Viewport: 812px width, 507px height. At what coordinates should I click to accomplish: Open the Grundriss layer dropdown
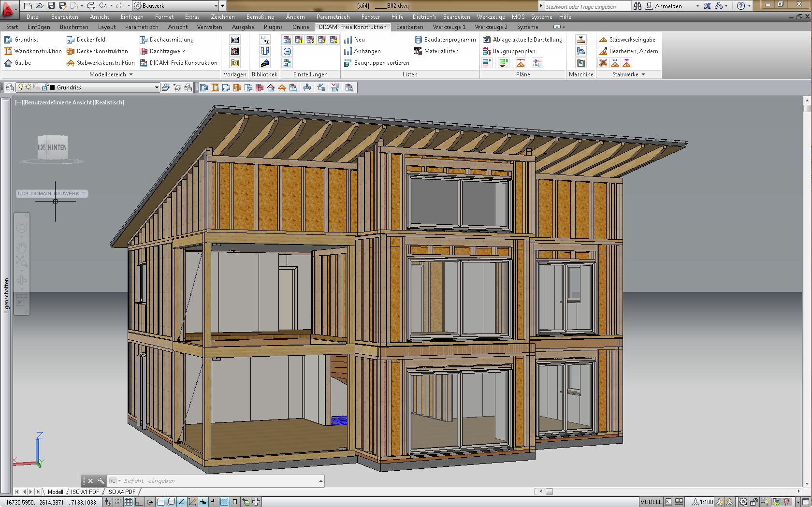157,87
